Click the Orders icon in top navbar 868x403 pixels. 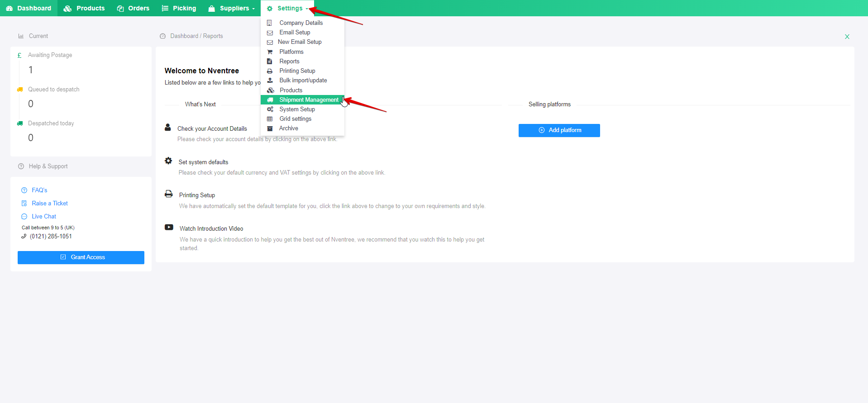coord(120,9)
